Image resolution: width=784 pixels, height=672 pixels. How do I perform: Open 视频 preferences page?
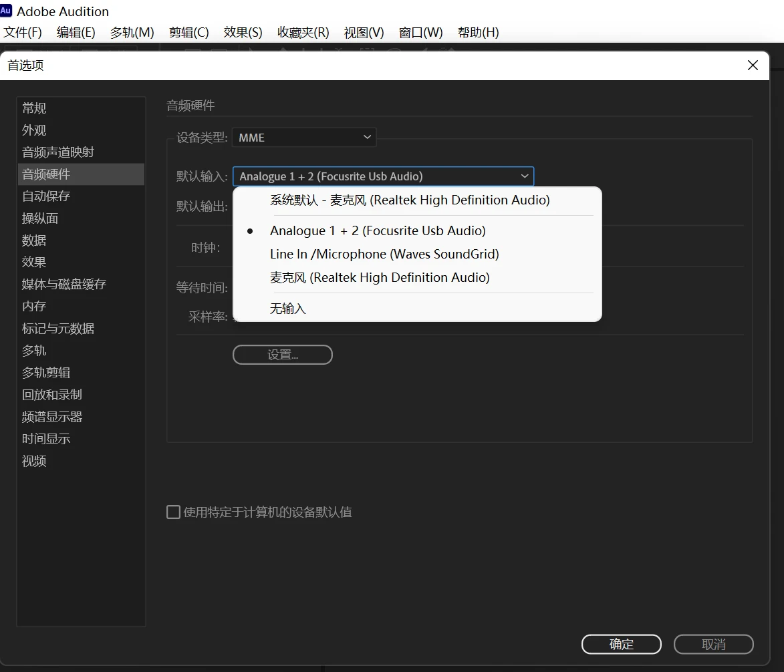[x=81, y=461]
